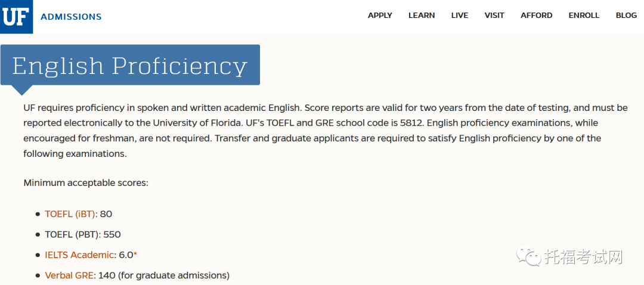The height and width of the screenshot is (285, 644).
Task: Follow the TOEFL (iBT) link
Action: tap(70, 214)
